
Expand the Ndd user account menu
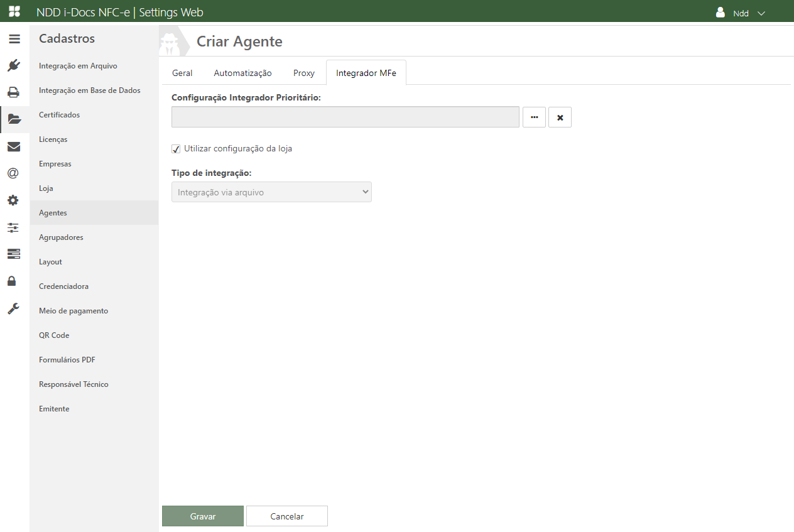coord(741,13)
